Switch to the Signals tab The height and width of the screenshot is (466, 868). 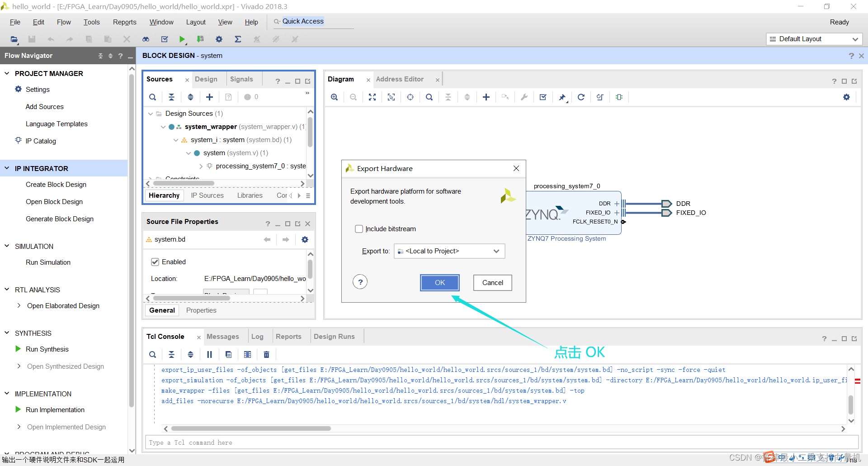pyautogui.click(x=241, y=79)
